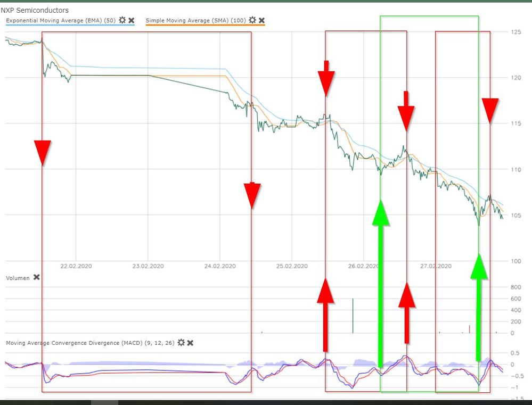Click the Volumen panel label
The image size is (532, 405).
18,277
